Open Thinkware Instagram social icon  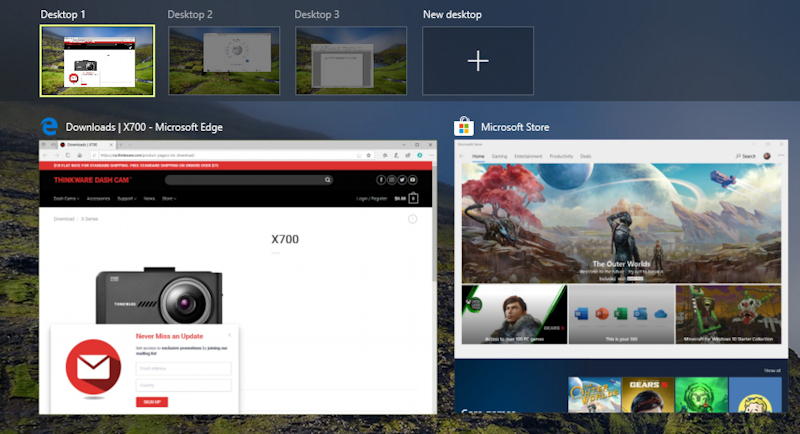click(x=391, y=180)
